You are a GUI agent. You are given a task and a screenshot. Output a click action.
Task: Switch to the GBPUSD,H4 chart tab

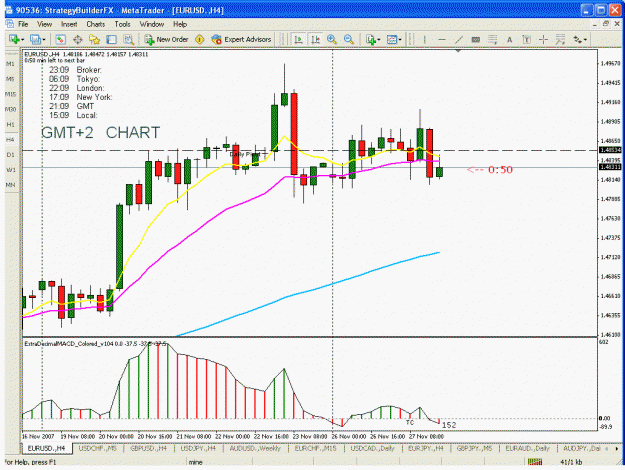tap(148, 448)
